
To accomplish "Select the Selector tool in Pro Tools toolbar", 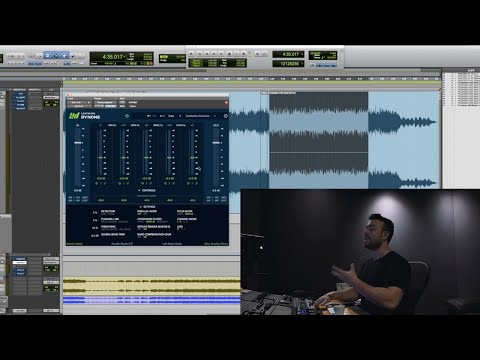I will tap(56, 56).
